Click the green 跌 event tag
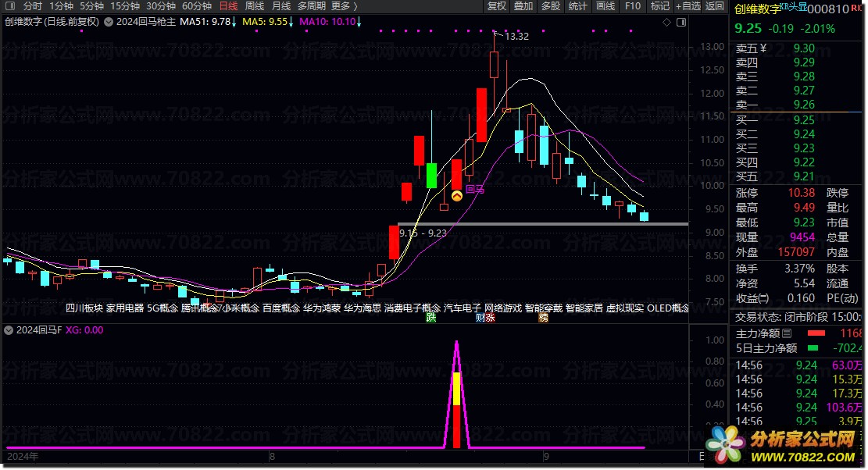The height and width of the screenshot is (470, 868). click(x=431, y=318)
